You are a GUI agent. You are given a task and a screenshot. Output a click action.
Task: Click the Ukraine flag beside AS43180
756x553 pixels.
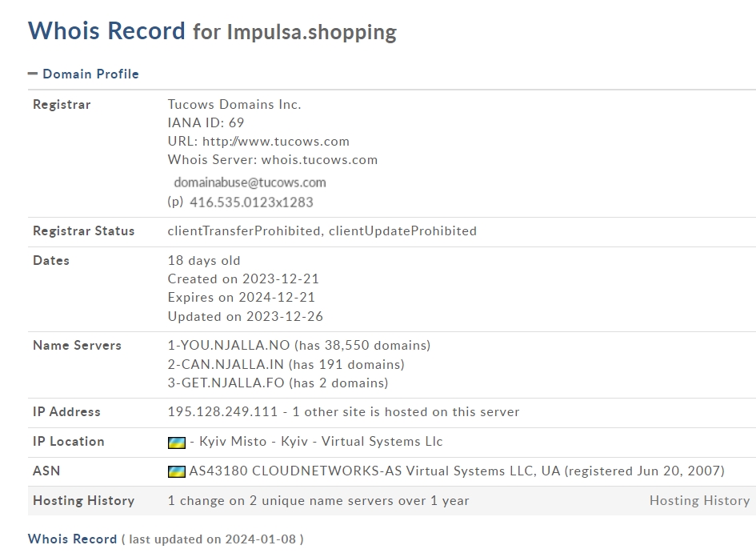click(177, 472)
